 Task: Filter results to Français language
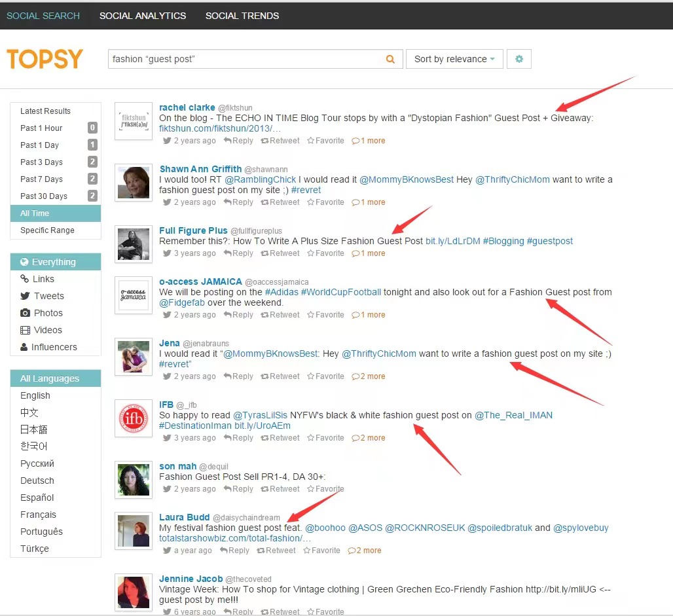click(x=56, y=515)
